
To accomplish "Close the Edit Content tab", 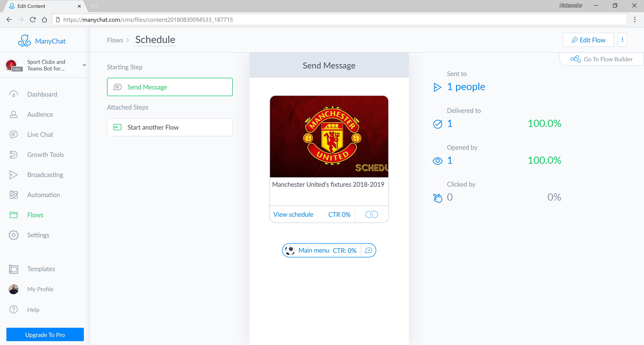I will coord(79,6).
